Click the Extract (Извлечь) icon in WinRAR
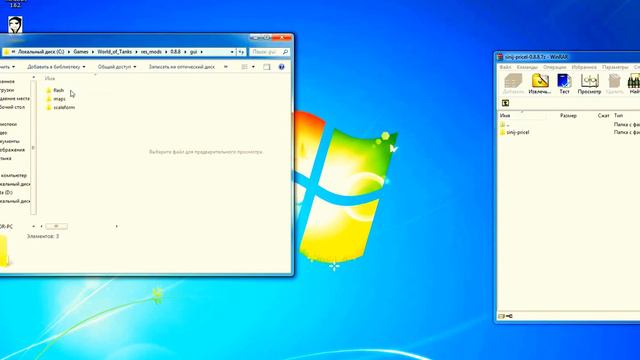The width and height of the screenshot is (640, 360). tap(540, 81)
